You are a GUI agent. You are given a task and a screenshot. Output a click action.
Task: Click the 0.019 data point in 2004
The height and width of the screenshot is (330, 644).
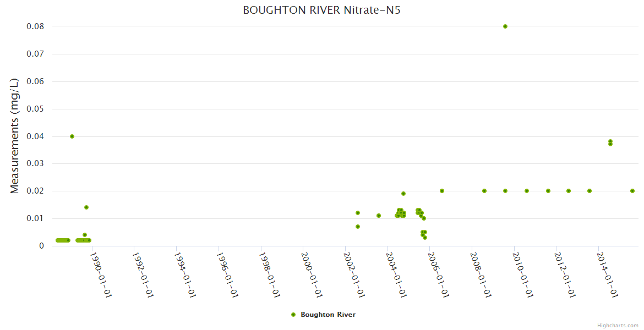pyautogui.click(x=403, y=194)
